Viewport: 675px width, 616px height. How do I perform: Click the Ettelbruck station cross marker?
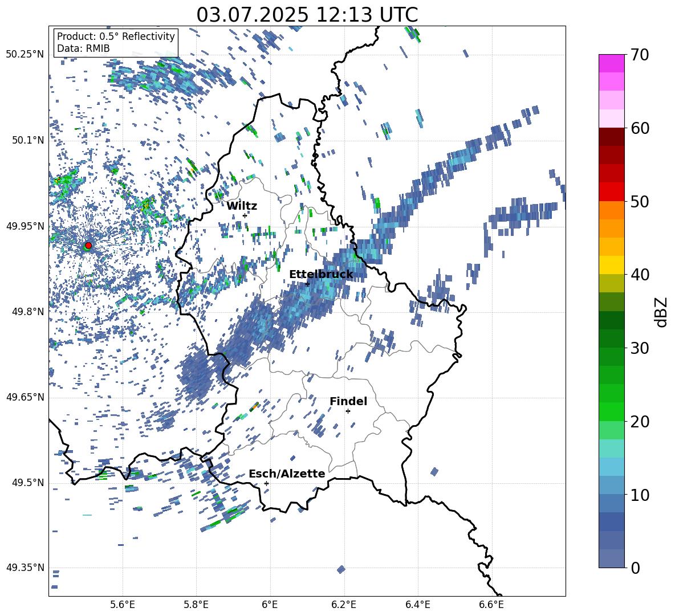pos(307,284)
